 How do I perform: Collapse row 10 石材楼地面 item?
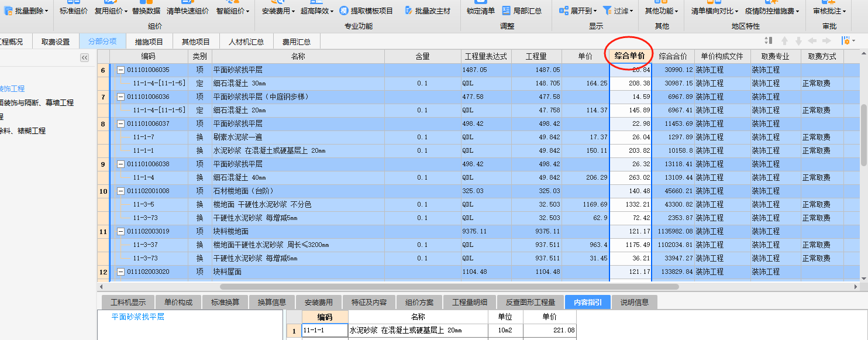pos(121,191)
